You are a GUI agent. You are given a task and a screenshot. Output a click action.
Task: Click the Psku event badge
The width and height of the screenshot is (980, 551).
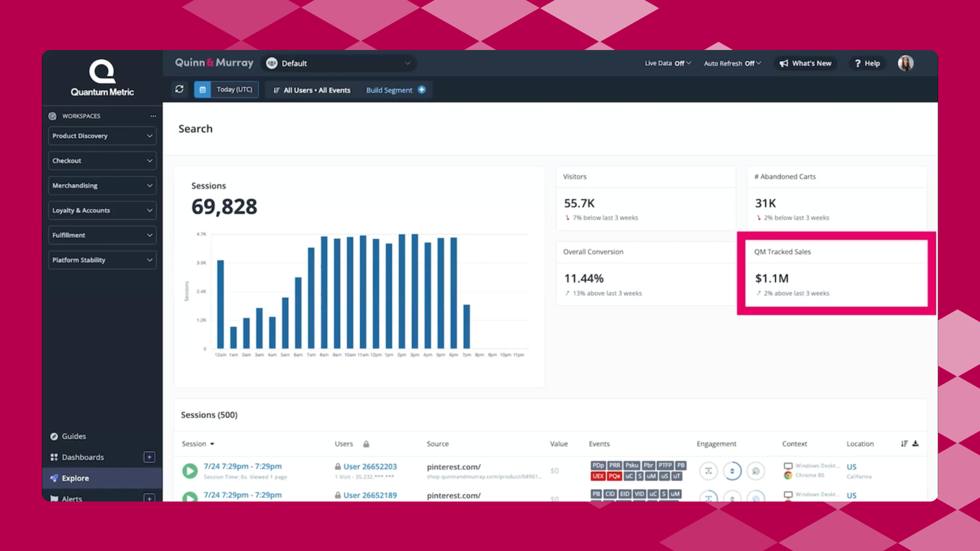[x=632, y=465]
